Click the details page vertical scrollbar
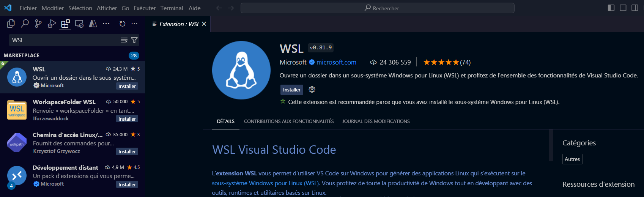Viewport: 644px width, 197px height. tap(551, 145)
